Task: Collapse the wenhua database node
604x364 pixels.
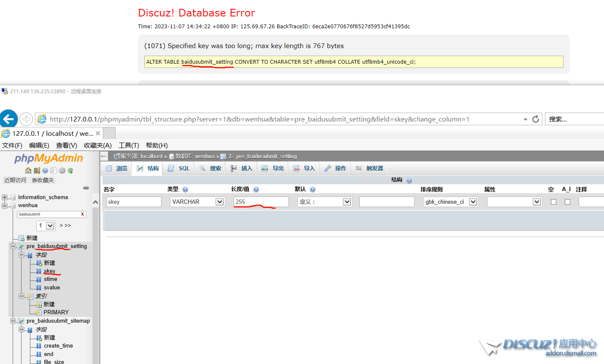Action: (5, 205)
